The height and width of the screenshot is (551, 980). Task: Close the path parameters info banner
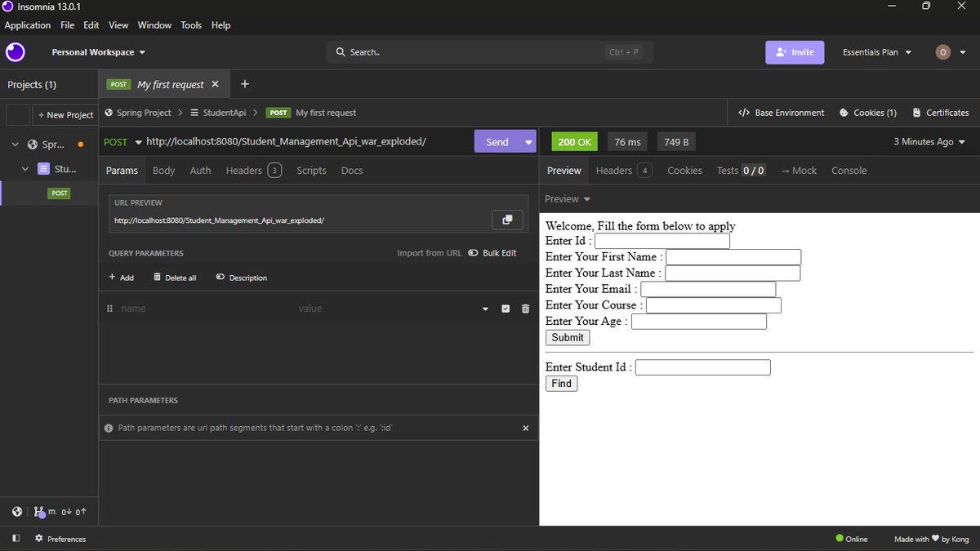(525, 428)
